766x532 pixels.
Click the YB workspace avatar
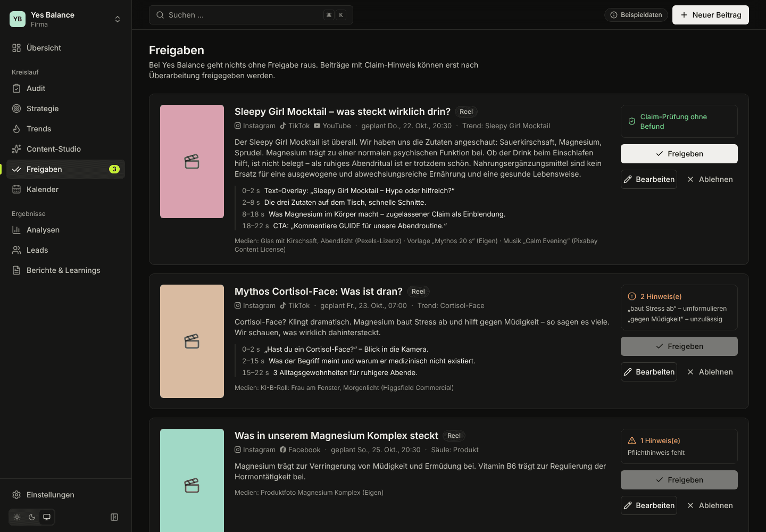point(18,19)
